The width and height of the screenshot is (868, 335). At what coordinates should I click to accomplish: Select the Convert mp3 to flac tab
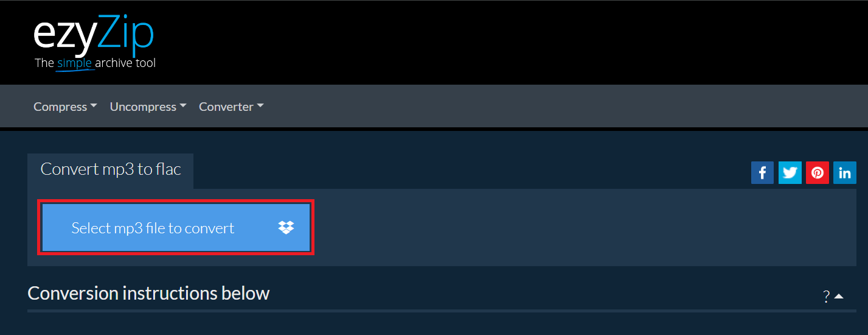point(111,171)
